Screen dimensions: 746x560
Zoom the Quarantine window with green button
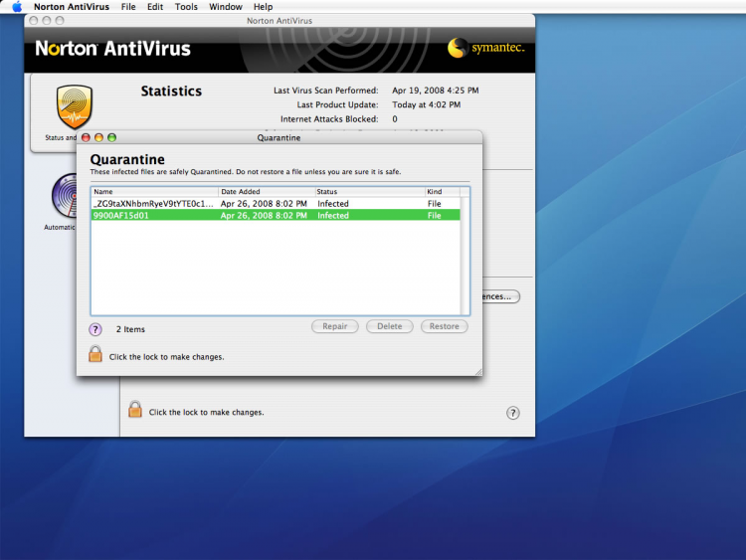111,137
